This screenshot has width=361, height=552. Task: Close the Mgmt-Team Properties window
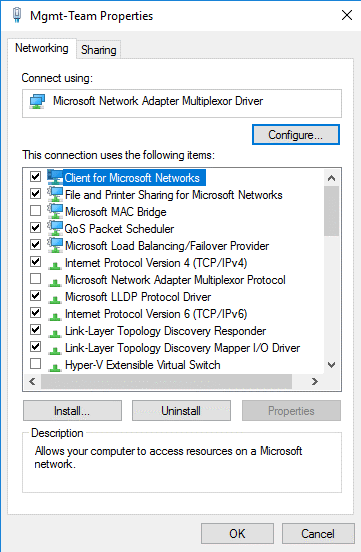coord(347,15)
